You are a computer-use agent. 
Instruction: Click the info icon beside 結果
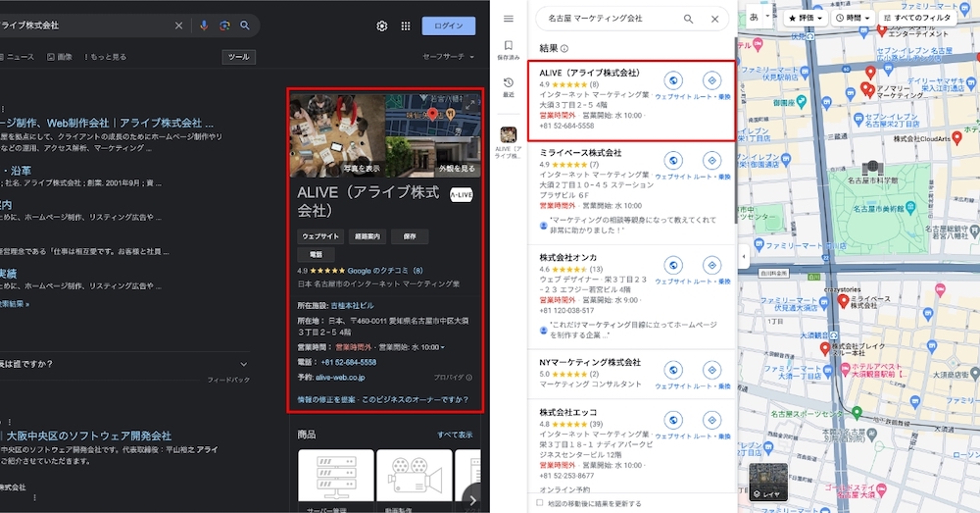(x=564, y=48)
